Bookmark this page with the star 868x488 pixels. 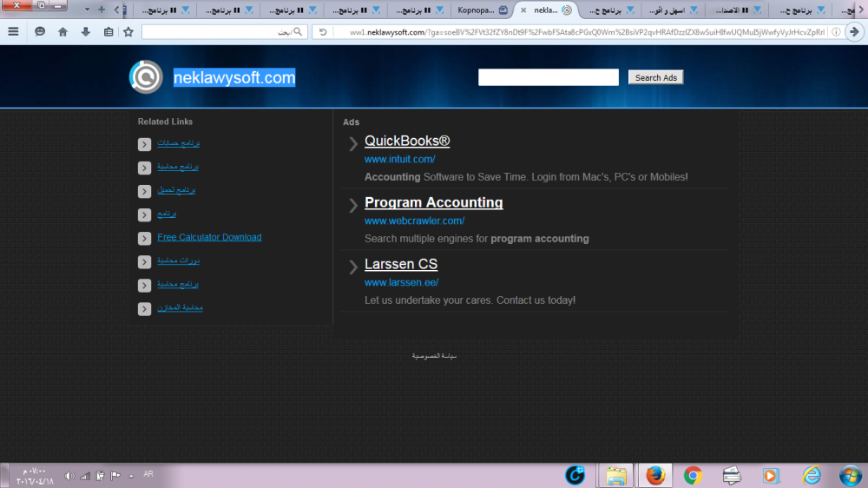click(x=128, y=32)
